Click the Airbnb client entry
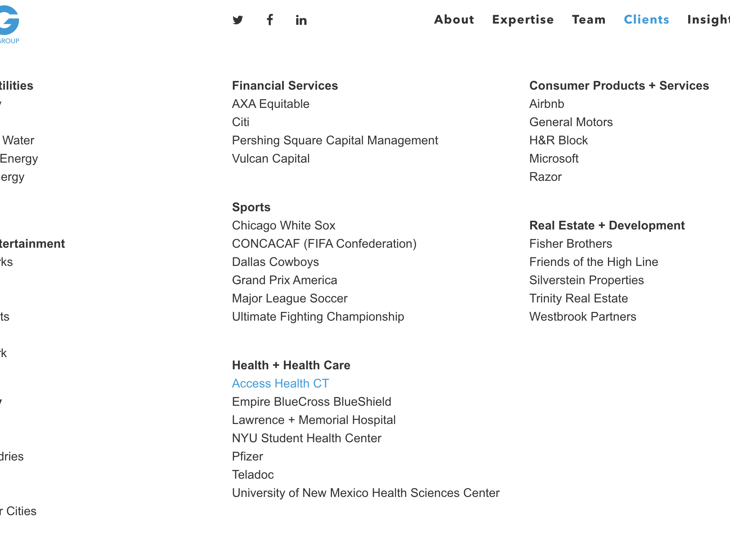 pyautogui.click(x=546, y=104)
